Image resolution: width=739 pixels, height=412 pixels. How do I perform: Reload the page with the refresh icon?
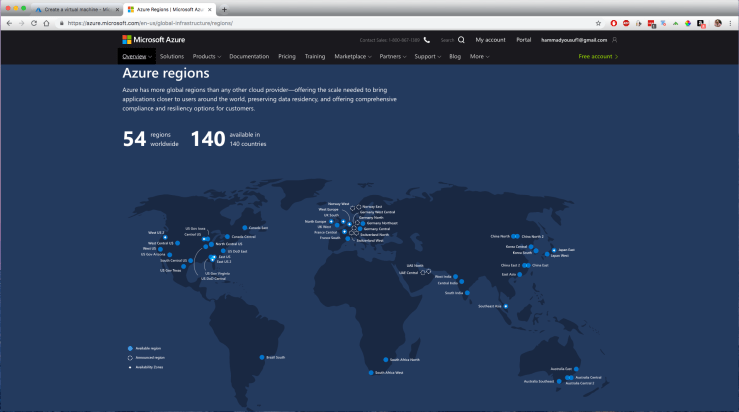click(x=34, y=23)
